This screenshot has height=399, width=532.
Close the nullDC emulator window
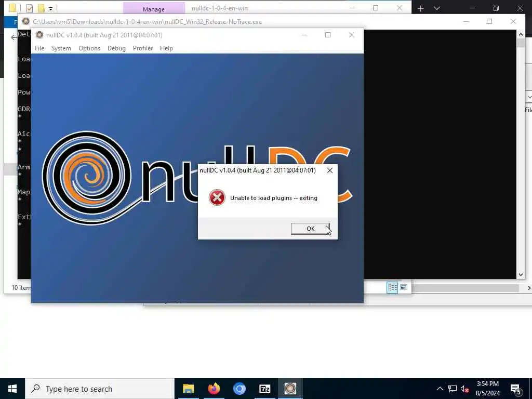tap(352, 35)
